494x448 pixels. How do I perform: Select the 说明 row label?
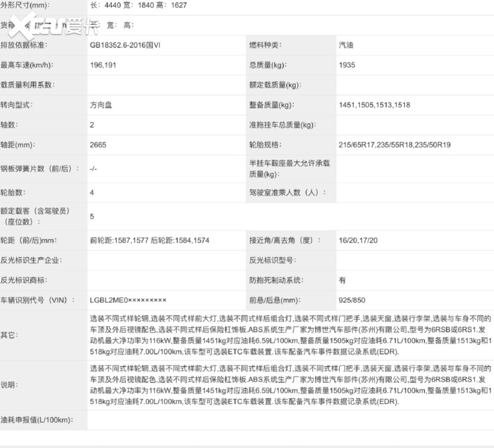(8, 385)
